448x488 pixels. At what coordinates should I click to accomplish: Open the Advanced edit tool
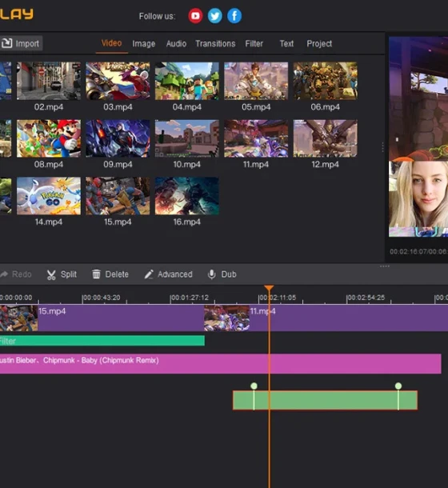point(168,274)
